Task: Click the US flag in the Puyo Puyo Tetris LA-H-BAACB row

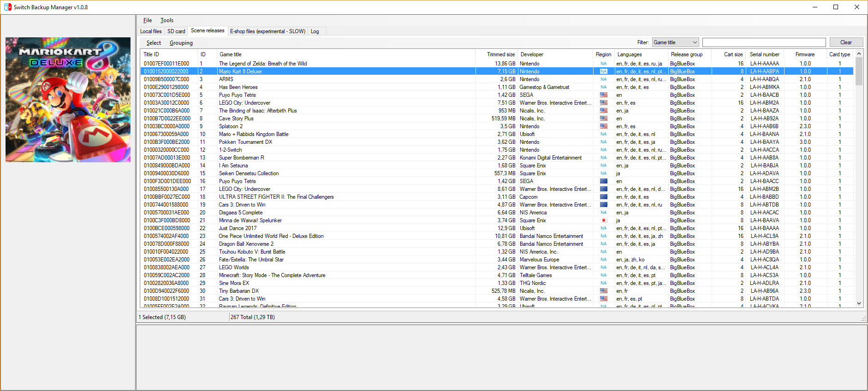Action: (x=603, y=95)
